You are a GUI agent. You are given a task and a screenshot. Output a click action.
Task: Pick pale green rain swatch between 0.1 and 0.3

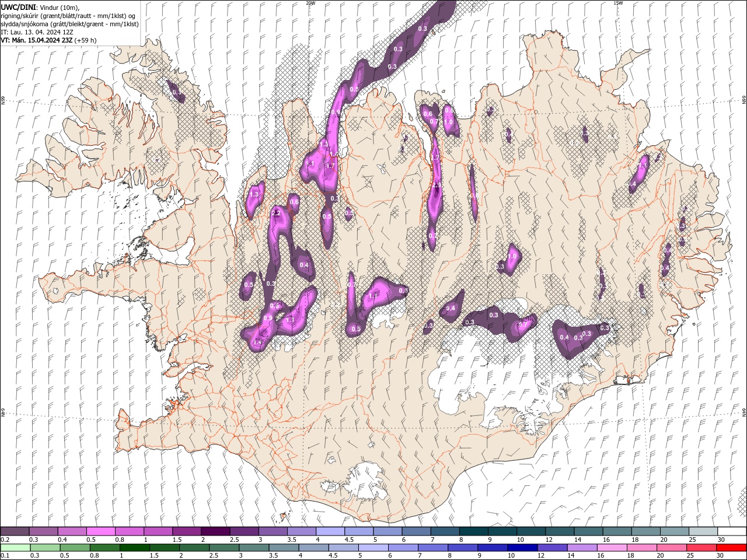click(x=15, y=548)
